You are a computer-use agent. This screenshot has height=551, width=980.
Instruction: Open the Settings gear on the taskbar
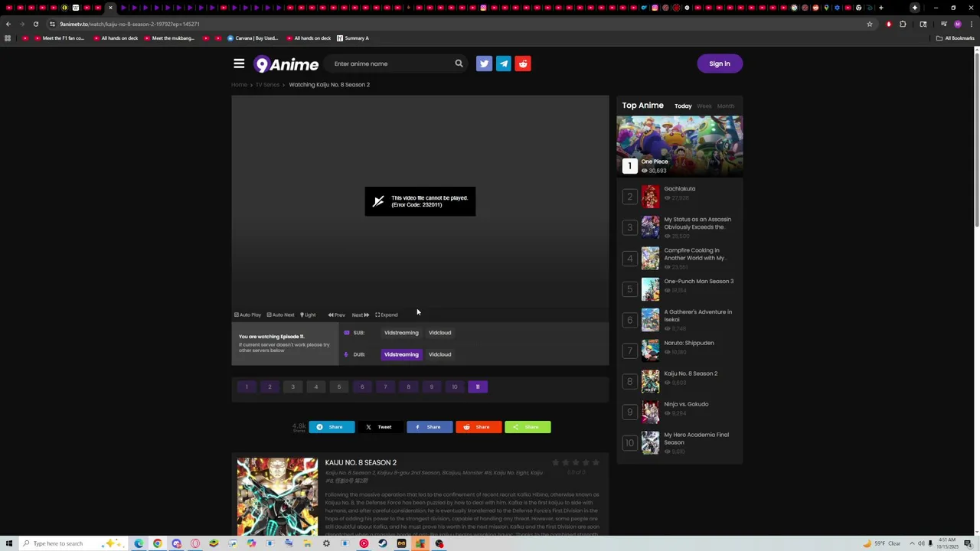pyautogui.click(x=326, y=543)
